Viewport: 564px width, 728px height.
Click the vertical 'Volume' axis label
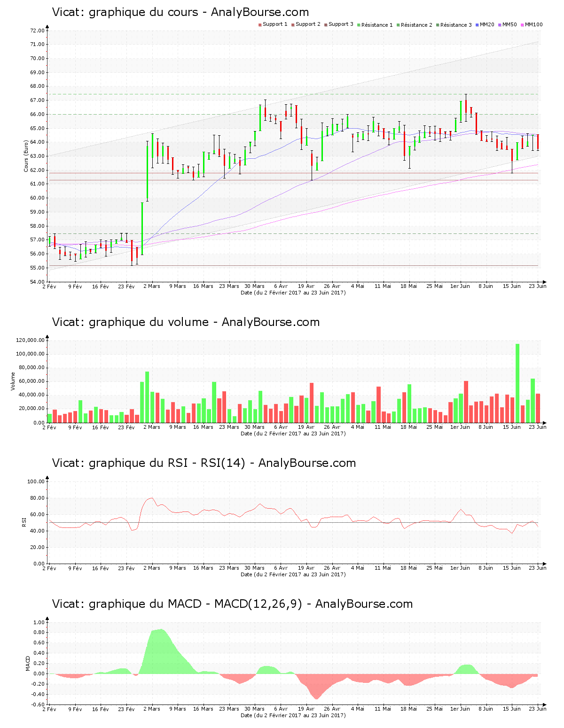(13, 381)
